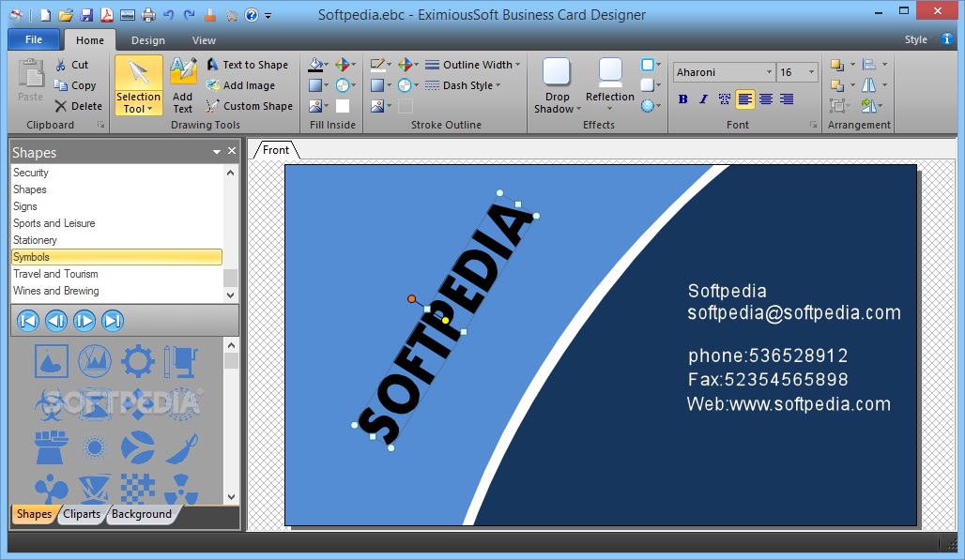The height and width of the screenshot is (560, 965).
Task: Click the blue Help question mark icon
Action: [251, 15]
